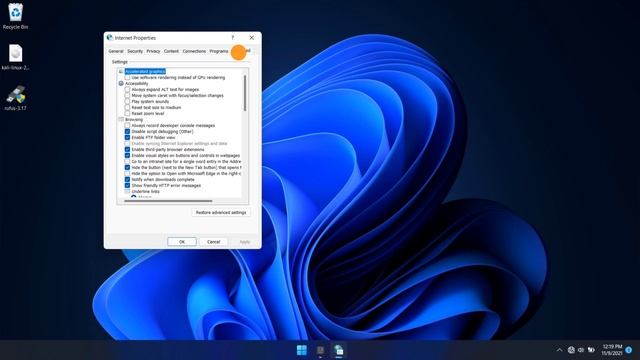Open the Windows Start menu
The height and width of the screenshot is (360, 640).
[x=302, y=350]
